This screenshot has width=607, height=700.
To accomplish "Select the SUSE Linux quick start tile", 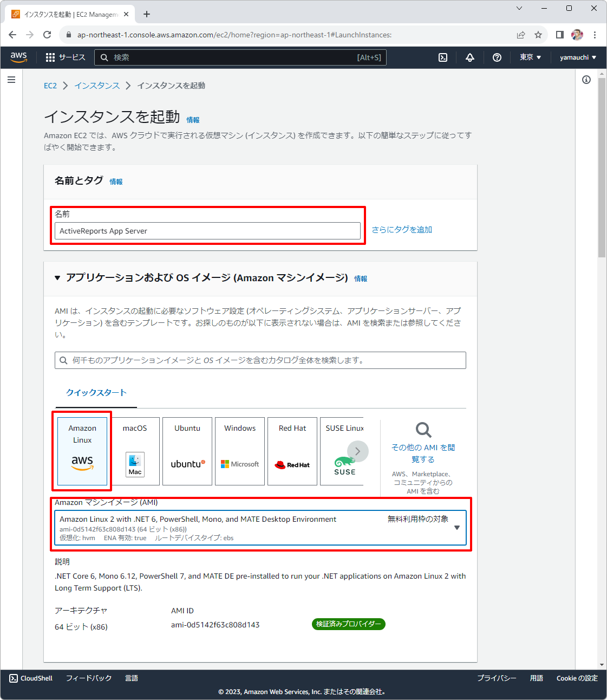I will tap(342, 451).
